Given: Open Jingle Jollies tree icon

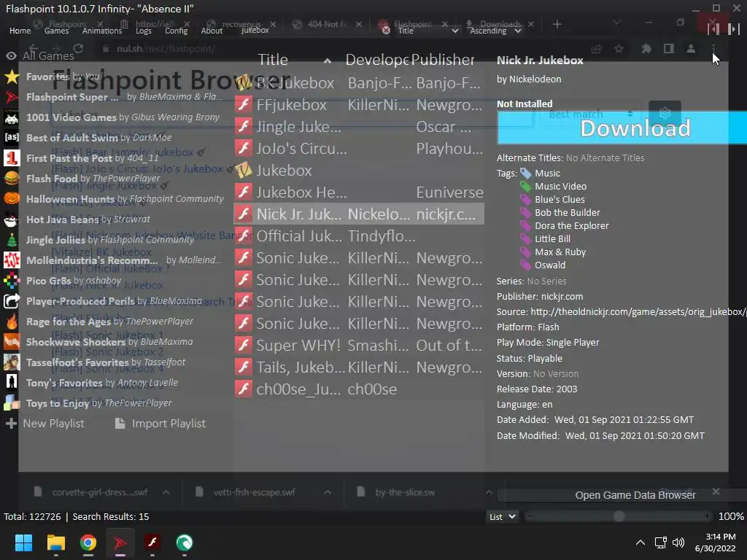Looking at the screenshot, I should pyautogui.click(x=12, y=239).
